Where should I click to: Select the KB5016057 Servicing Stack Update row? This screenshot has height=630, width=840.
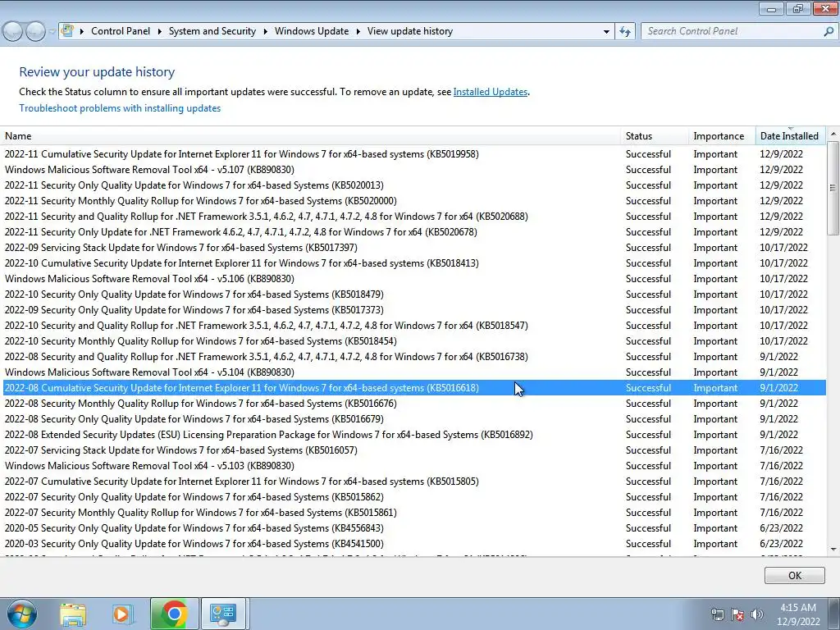414,450
